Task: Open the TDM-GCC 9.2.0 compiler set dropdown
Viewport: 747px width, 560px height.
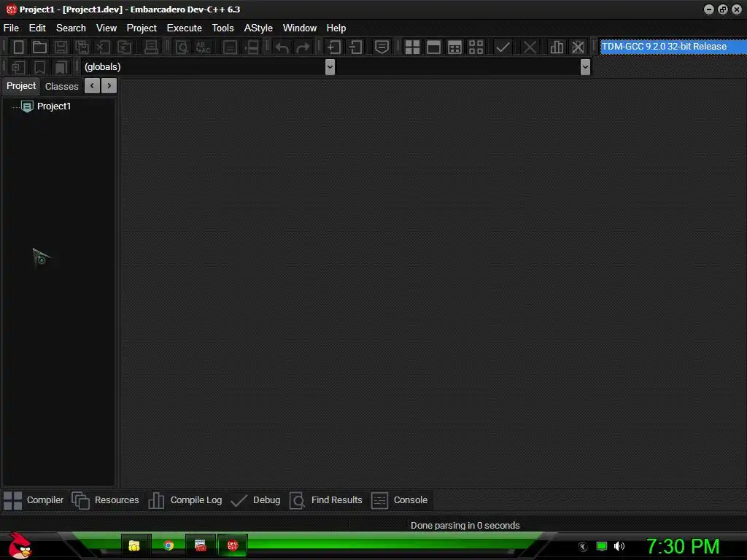Action: click(673, 47)
